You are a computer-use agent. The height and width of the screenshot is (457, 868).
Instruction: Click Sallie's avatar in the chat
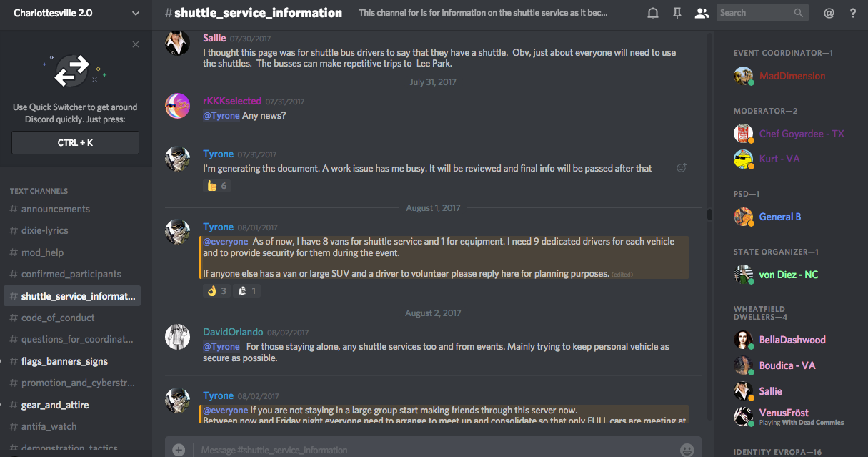[x=177, y=44]
